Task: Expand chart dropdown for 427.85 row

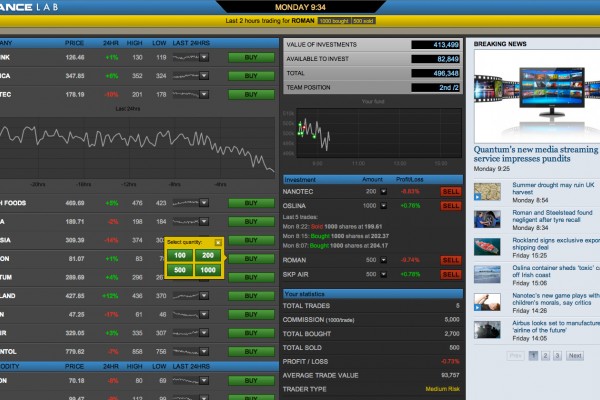Action: (204, 296)
